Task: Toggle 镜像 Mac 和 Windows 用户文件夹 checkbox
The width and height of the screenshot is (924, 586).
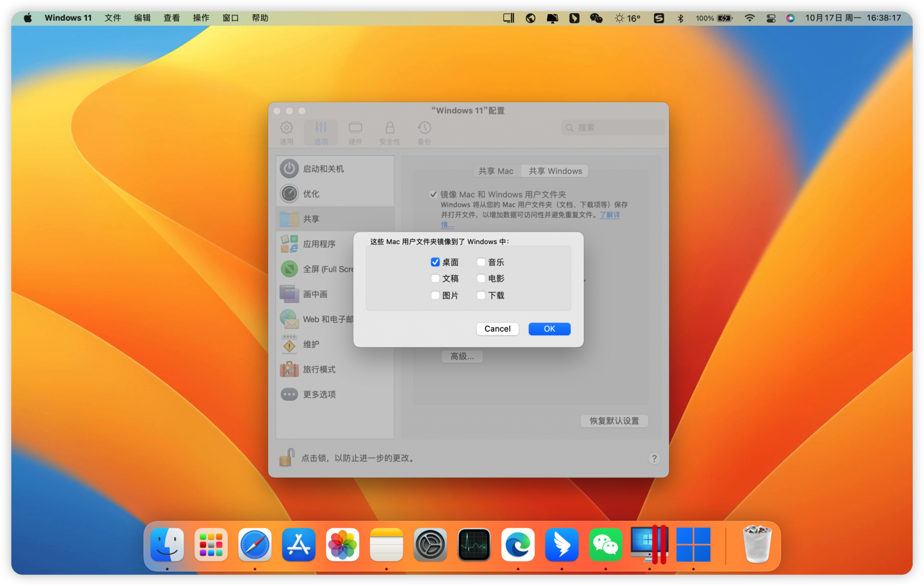Action: (x=434, y=194)
